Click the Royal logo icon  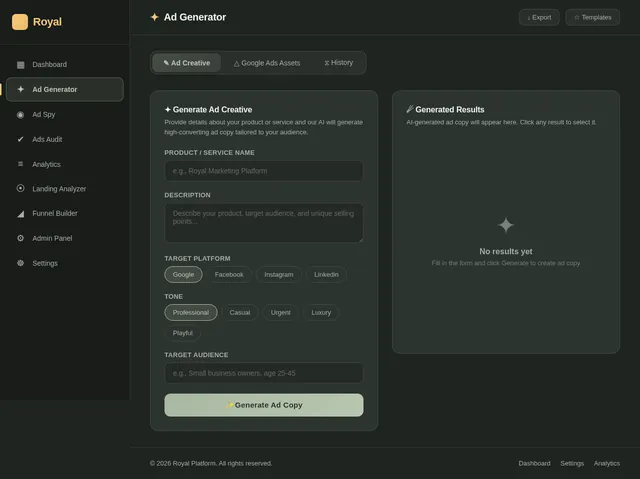[x=20, y=22]
